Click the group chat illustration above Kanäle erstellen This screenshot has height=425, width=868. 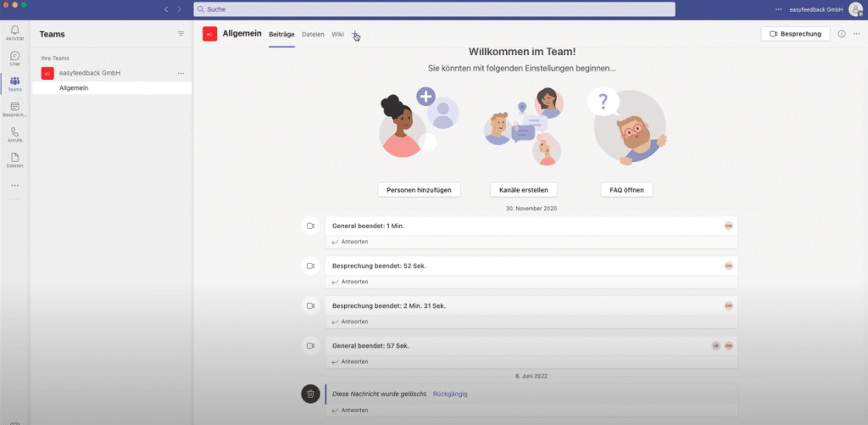(x=524, y=126)
